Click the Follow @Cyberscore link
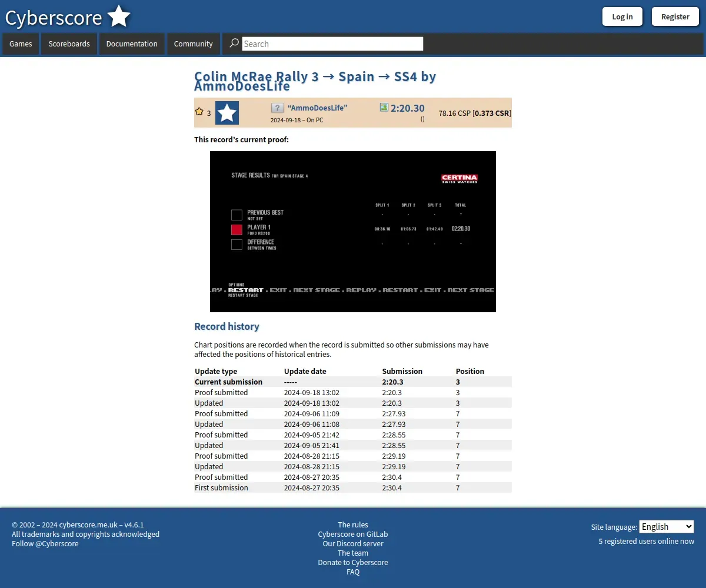The image size is (706, 588). pyautogui.click(x=45, y=543)
